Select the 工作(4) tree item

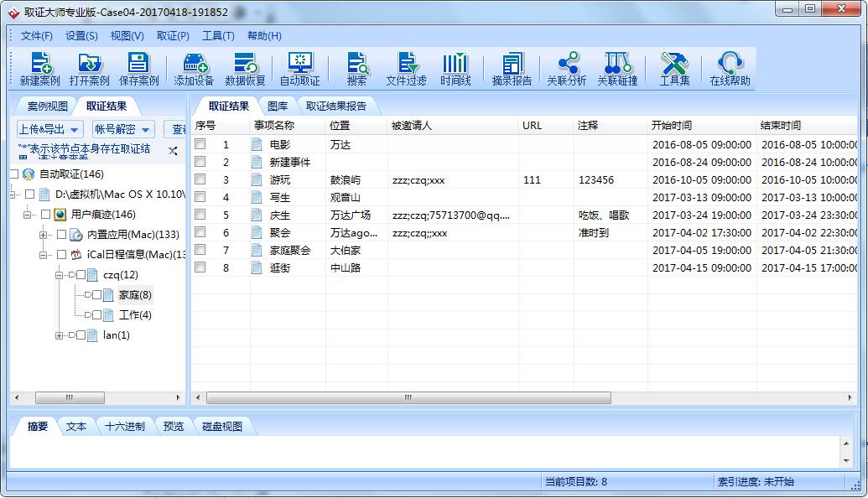coord(134,315)
